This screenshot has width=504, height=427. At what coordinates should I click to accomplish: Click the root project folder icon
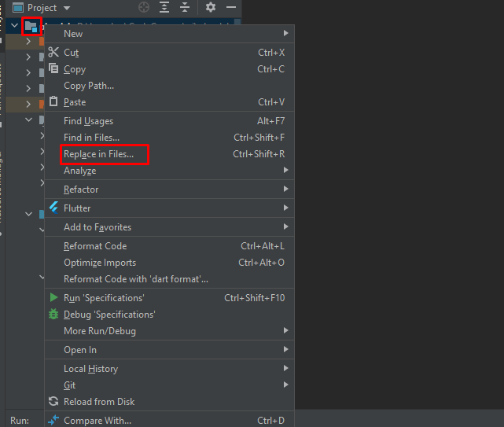31,27
